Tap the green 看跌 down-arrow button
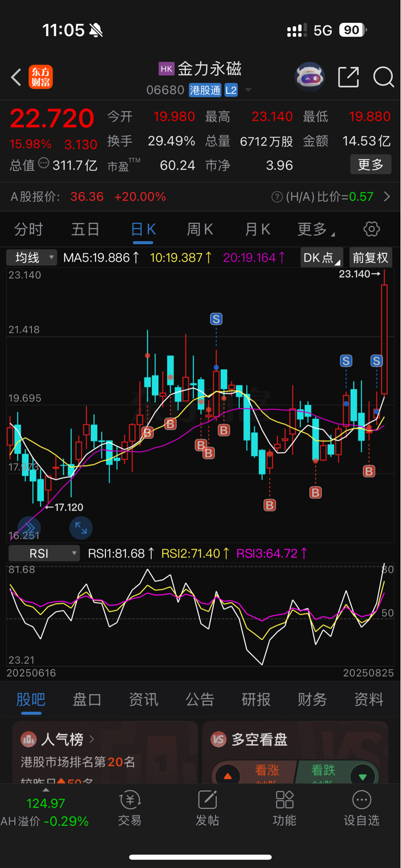 [x=362, y=776]
